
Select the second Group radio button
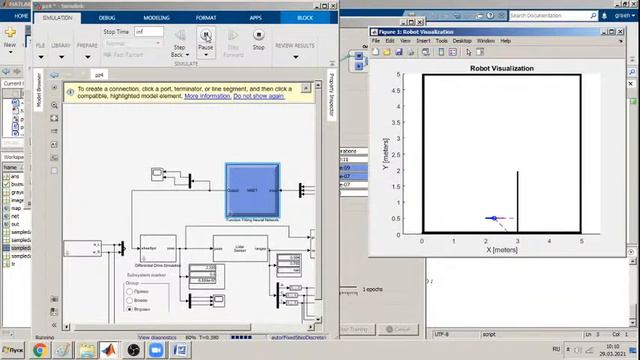129,300
